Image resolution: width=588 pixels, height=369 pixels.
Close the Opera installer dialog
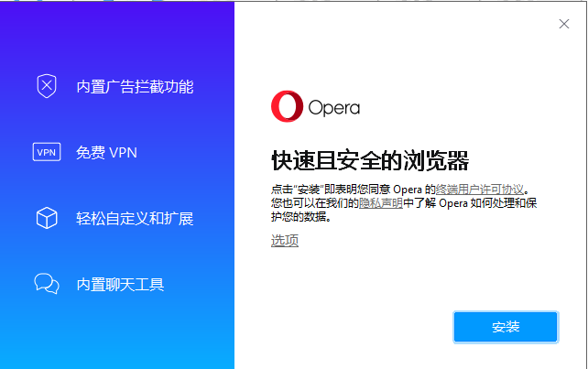tap(563, 24)
